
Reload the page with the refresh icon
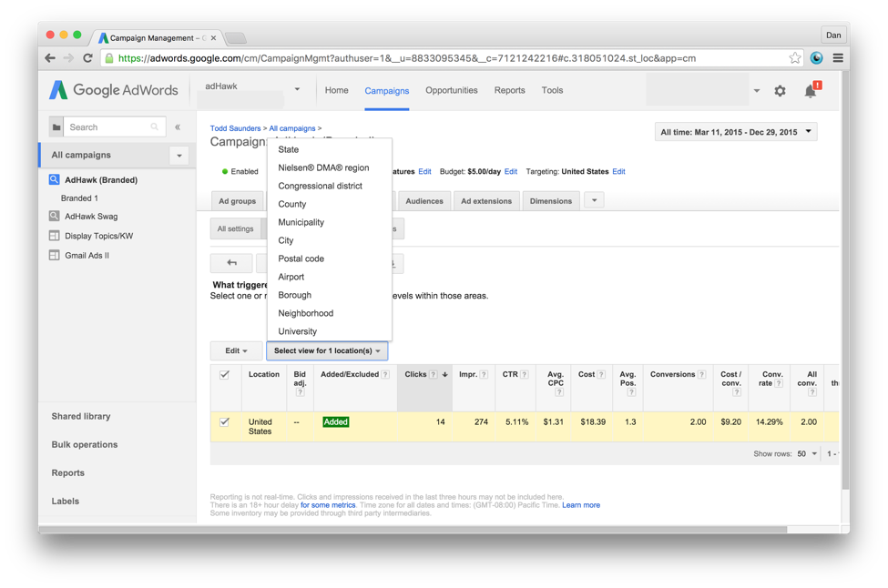pos(87,57)
